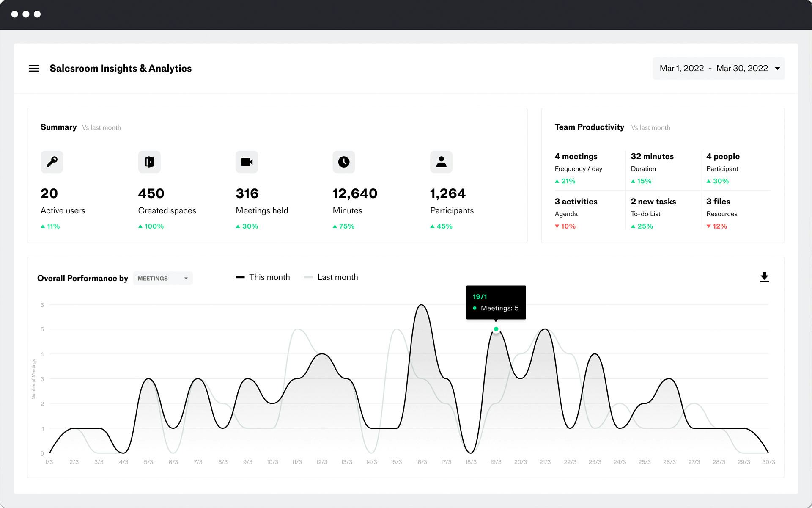812x508 pixels.
Task: Select the Created spaces door icon
Action: (x=149, y=162)
